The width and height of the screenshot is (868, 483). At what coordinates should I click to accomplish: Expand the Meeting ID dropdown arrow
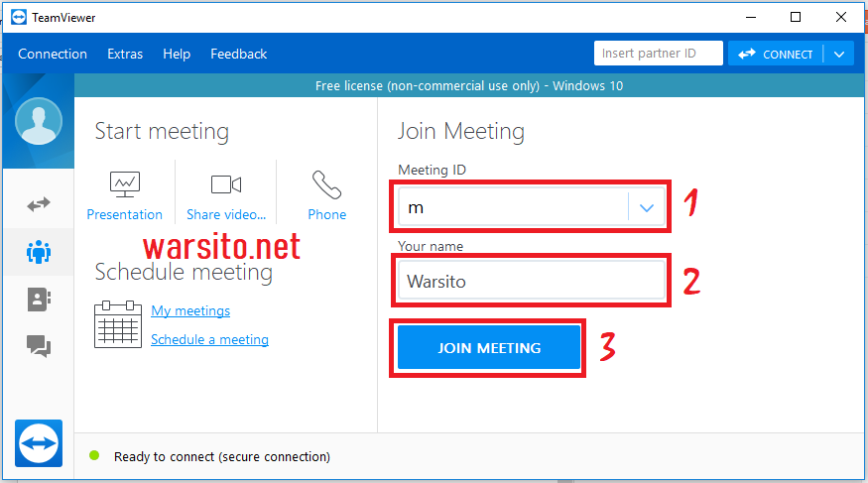(647, 207)
